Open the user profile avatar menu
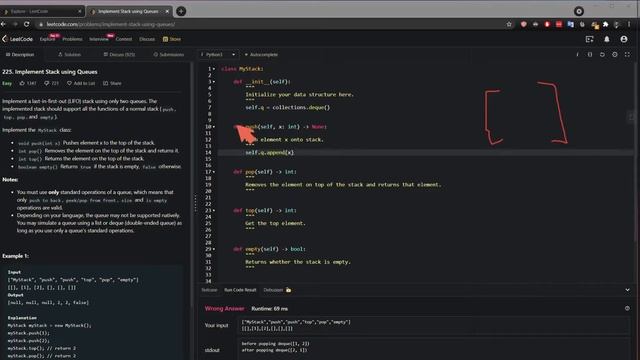The image size is (640, 360). [x=624, y=39]
